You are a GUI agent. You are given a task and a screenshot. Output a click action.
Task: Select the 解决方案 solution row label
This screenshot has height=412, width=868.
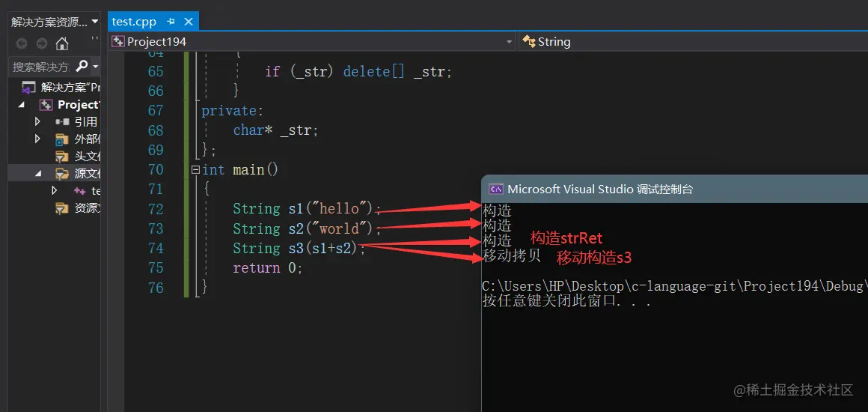point(71,87)
